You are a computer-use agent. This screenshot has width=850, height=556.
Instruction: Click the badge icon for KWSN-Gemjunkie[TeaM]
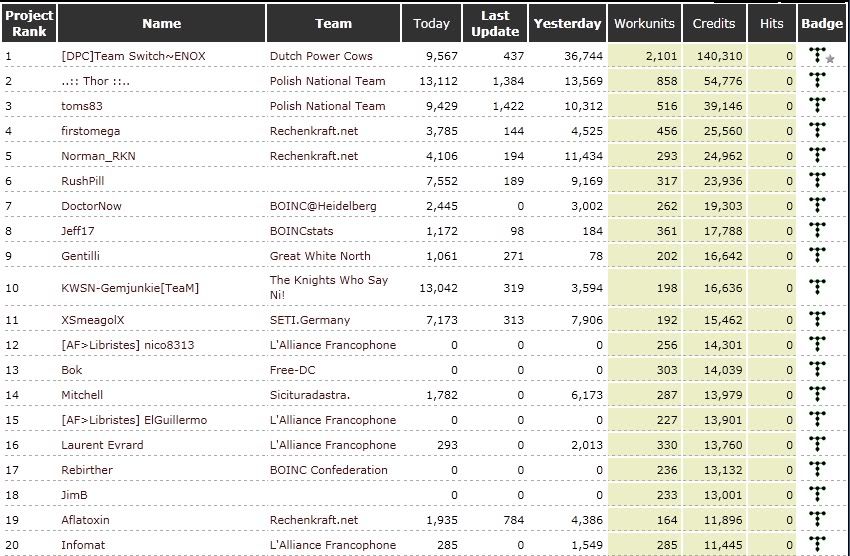tap(819, 288)
